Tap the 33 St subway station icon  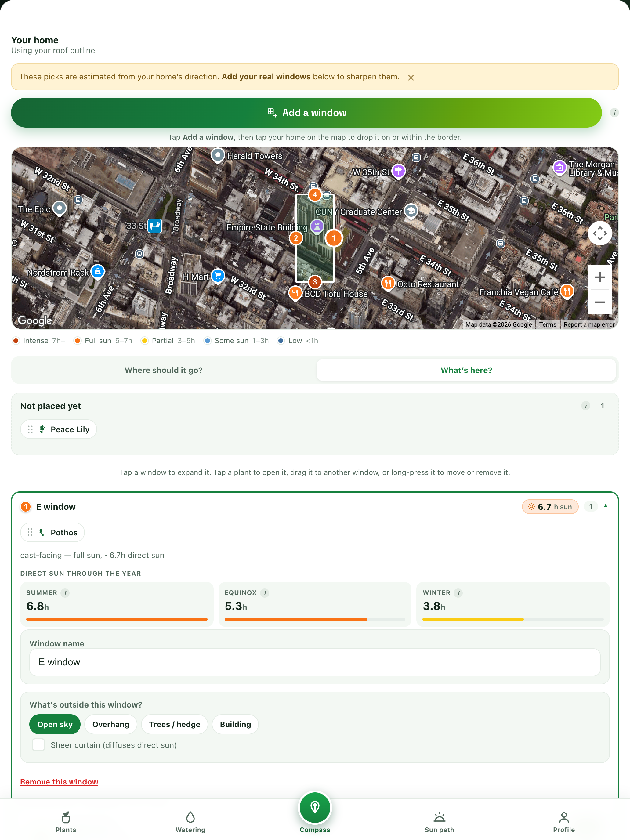point(154,226)
